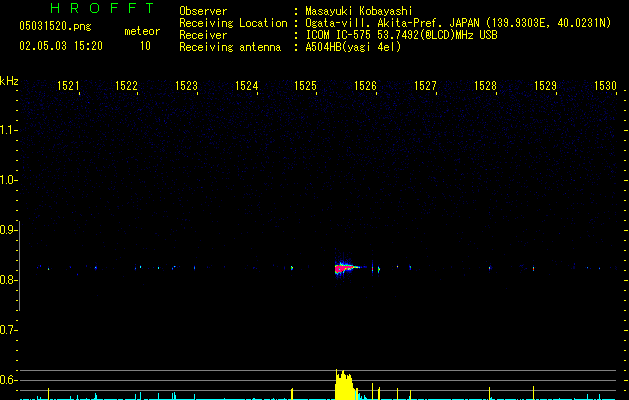Click the 1521 time axis label
The height and width of the screenshot is (400, 629).
click(68, 86)
